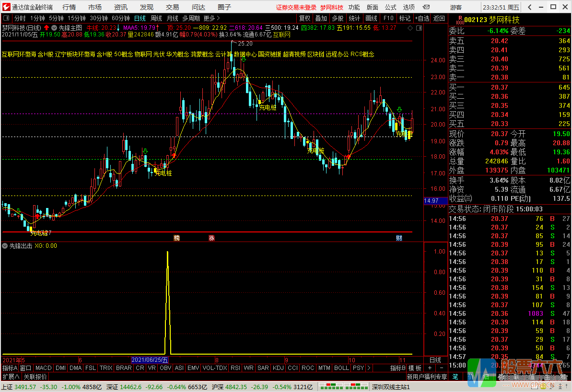
Task: Click 新用户福利专享 promotion link
Action: 427,377
